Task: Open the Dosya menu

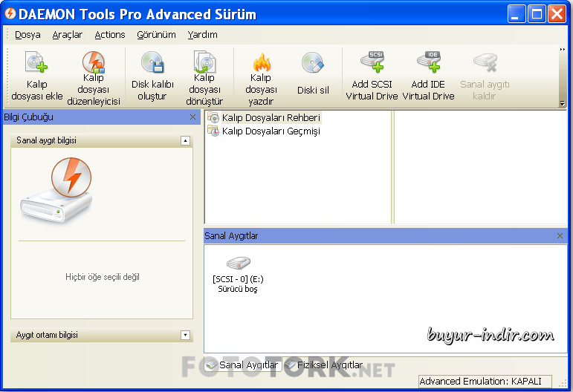Action: click(27, 35)
